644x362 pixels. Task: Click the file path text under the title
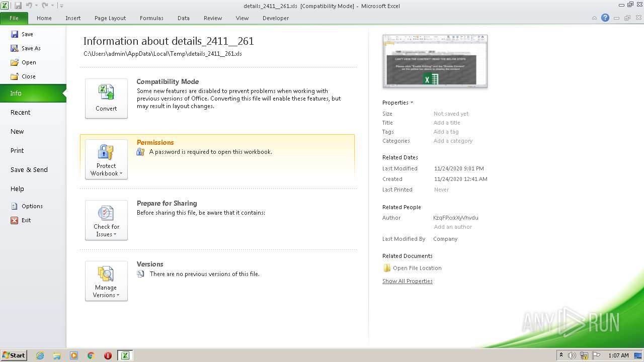[163, 54]
